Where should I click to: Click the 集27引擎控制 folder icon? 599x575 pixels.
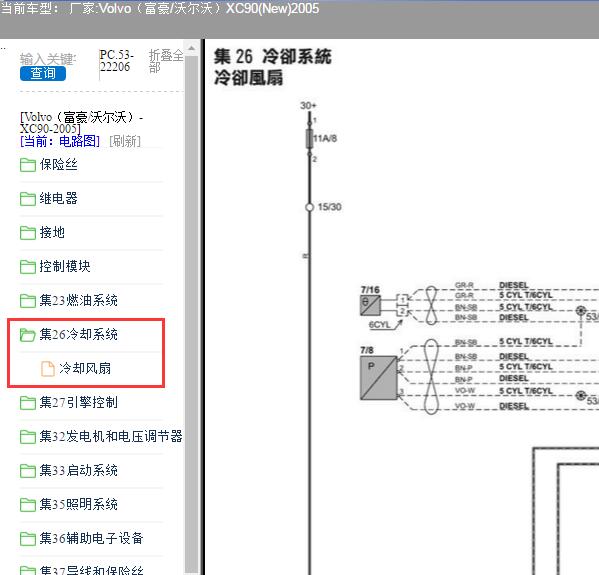tap(28, 403)
